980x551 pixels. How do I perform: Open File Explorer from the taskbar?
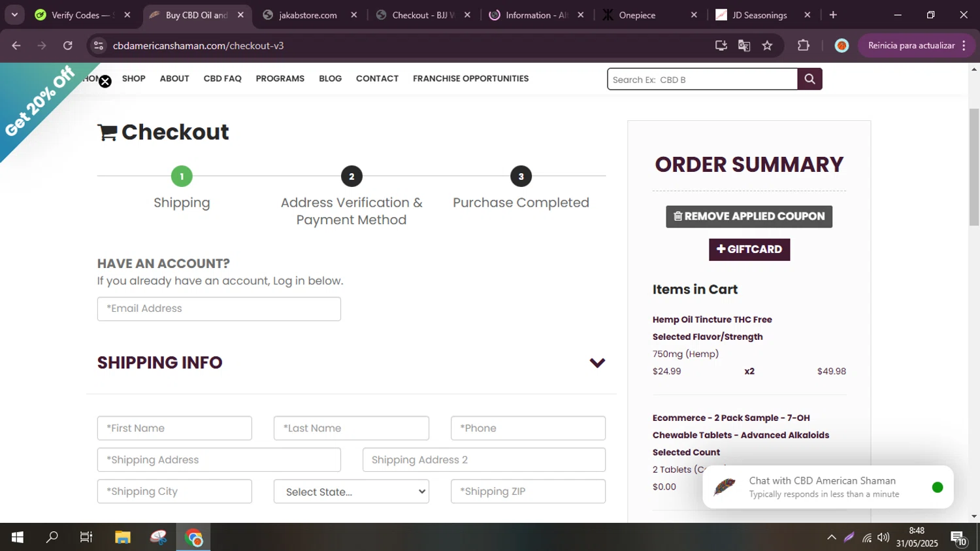[123, 537]
